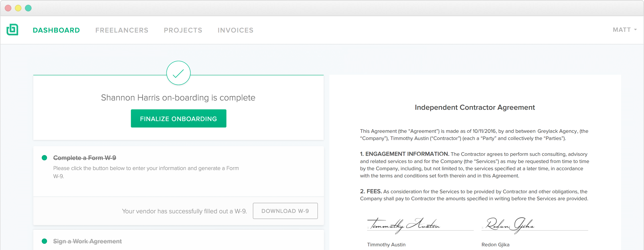Click the green app logo icon
The image size is (644, 250).
[12, 30]
